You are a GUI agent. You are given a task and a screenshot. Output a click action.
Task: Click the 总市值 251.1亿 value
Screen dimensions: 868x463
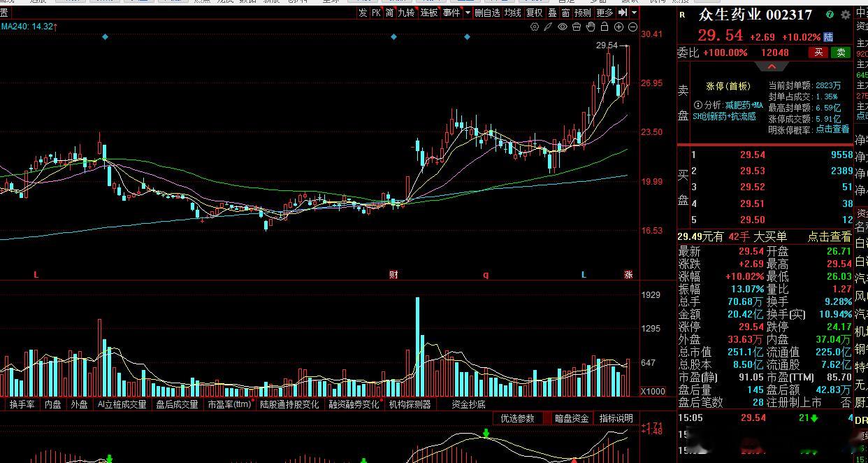pyautogui.click(x=744, y=352)
